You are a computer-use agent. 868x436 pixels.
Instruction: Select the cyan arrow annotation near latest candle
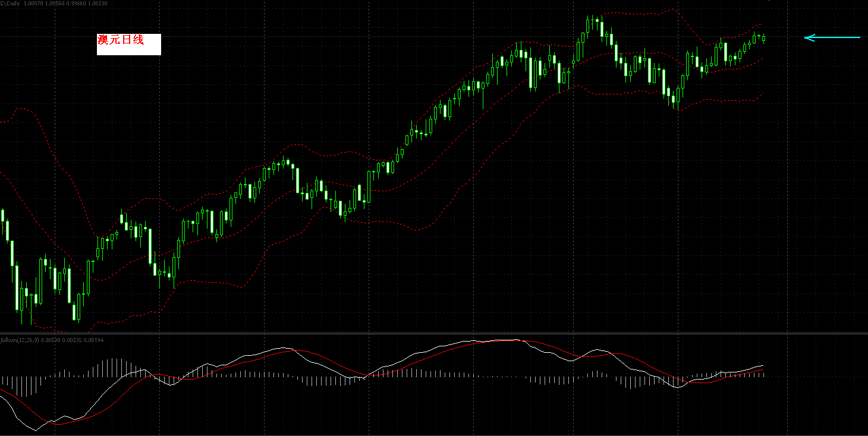832,37
